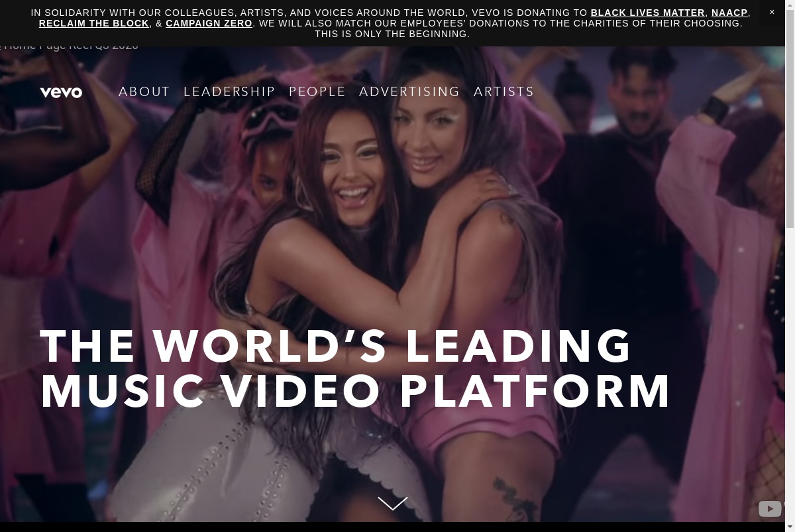
Task: Click the downward chevron arrow to scroll
Action: [393, 504]
